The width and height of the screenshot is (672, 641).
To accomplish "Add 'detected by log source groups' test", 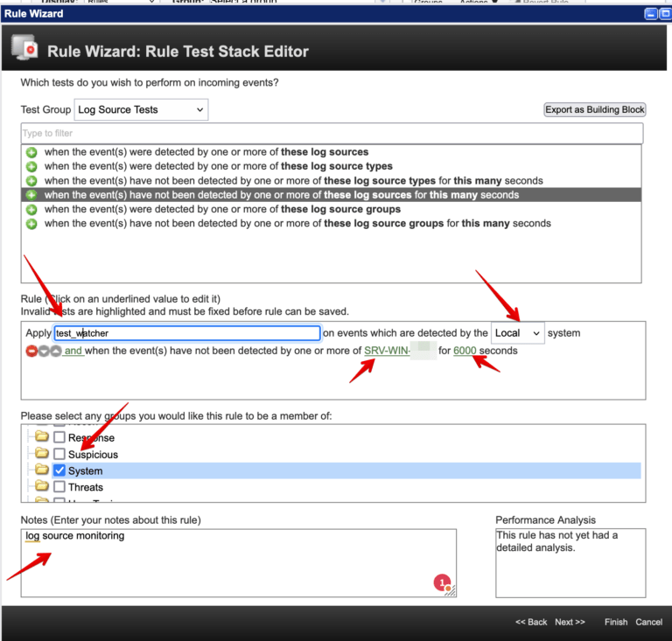I will (x=31, y=209).
